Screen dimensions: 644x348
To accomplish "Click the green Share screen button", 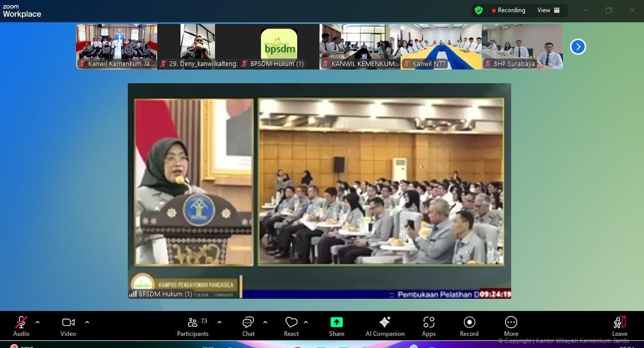I will 337,326.
